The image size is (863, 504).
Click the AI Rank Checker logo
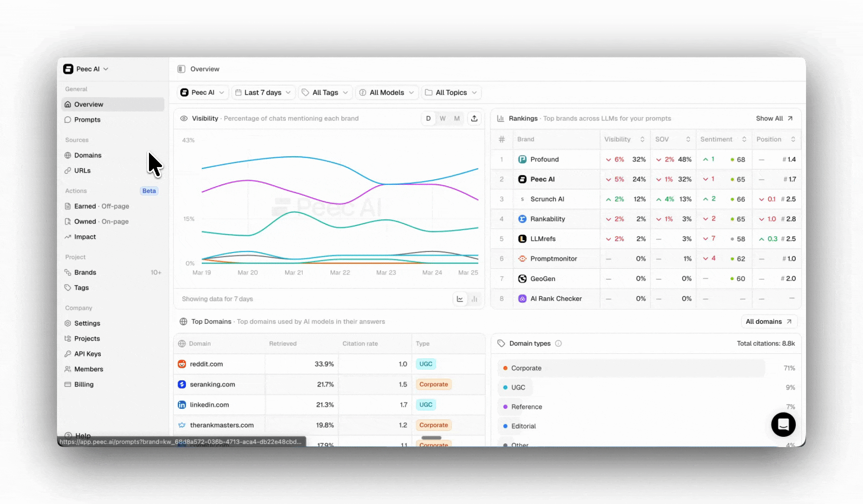click(523, 299)
